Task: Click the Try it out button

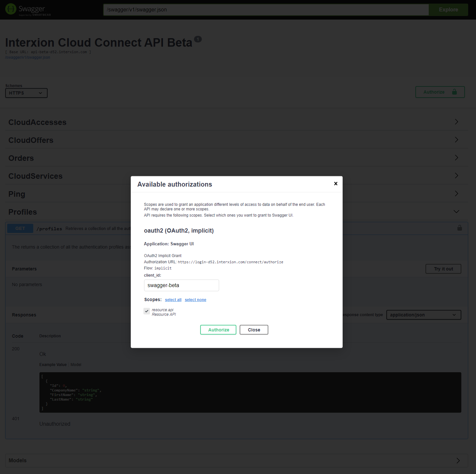Action: point(443,269)
